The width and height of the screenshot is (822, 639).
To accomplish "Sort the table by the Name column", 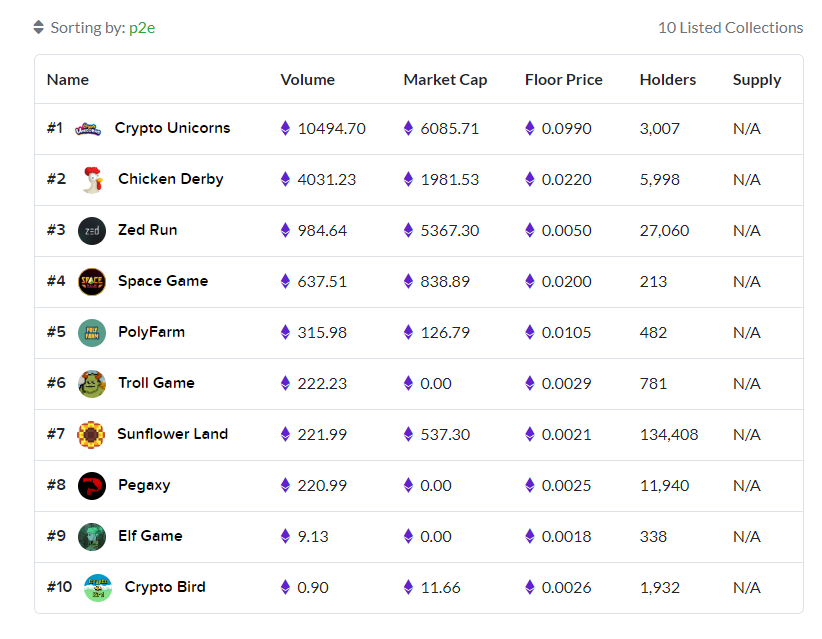I will [68, 80].
